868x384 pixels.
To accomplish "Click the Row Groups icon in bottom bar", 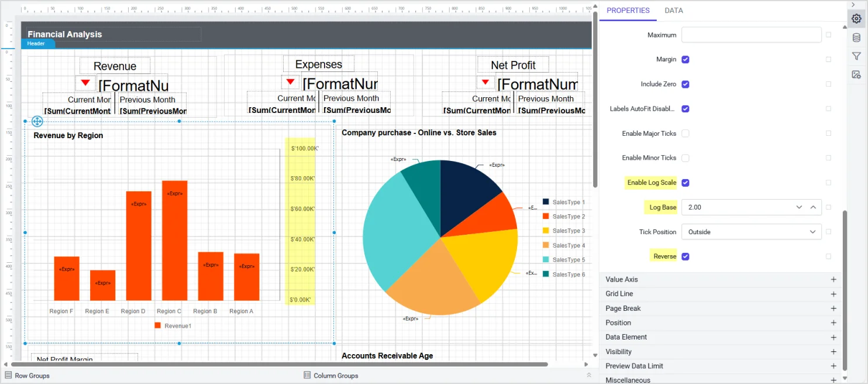I will [x=7, y=375].
